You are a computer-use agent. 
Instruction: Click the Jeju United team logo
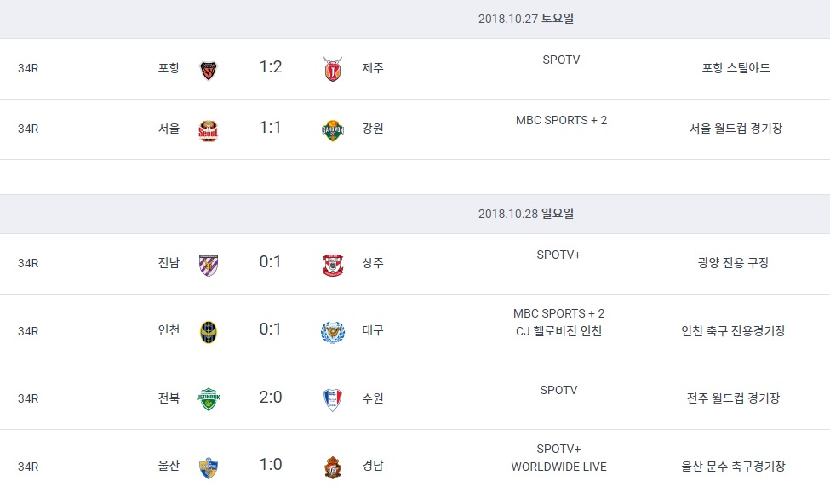[332, 69]
